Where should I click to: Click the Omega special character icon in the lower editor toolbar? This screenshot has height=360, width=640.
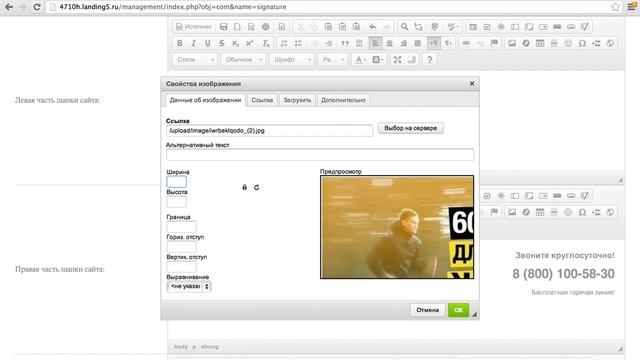click(x=582, y=212)
